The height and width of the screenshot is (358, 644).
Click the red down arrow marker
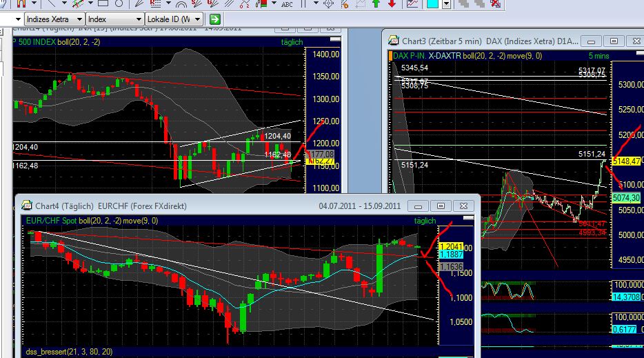[x=392, y=3]
